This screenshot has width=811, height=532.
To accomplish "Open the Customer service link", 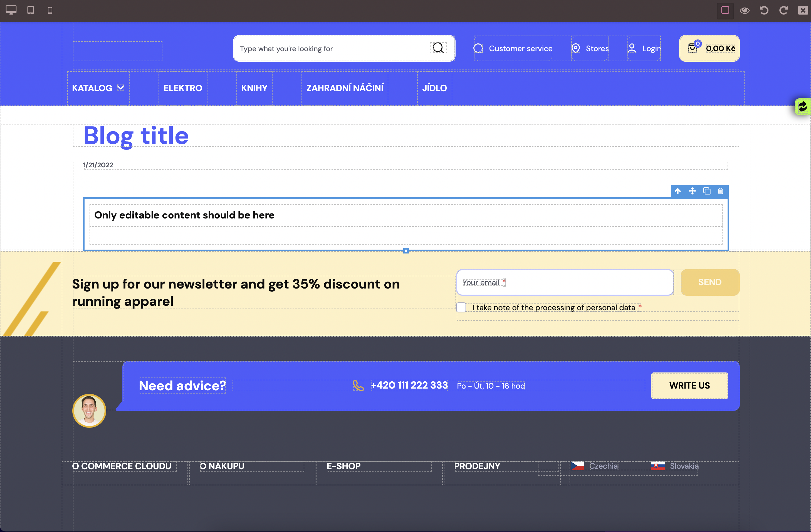I will coord(521,48).
